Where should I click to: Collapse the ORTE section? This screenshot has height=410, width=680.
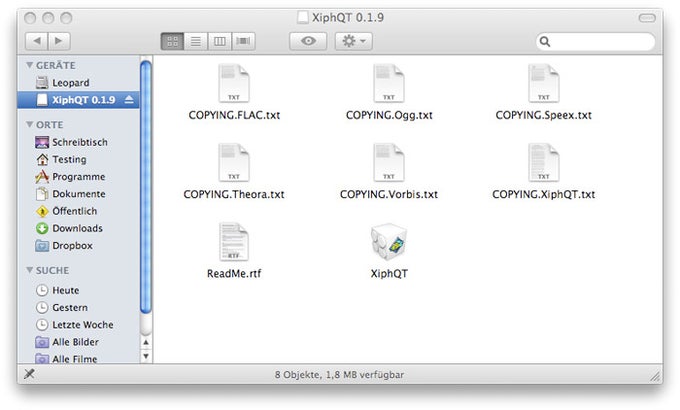tap(29, 125)
